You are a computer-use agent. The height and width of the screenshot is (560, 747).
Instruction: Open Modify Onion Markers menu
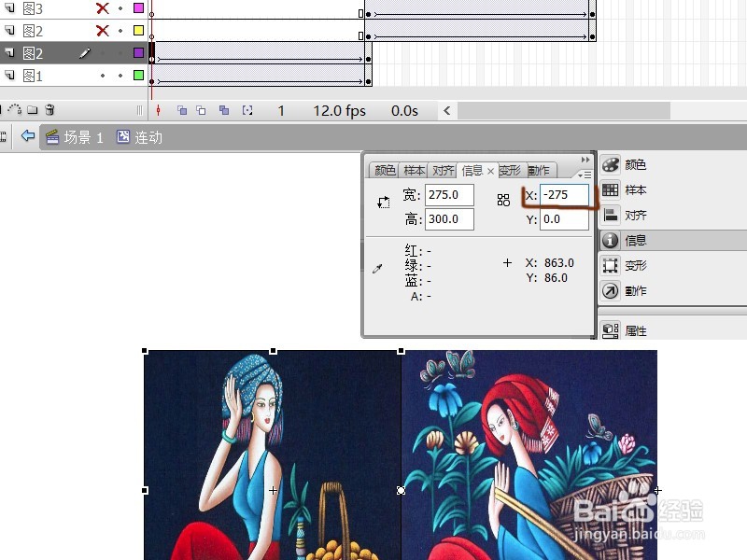[247, 110]
